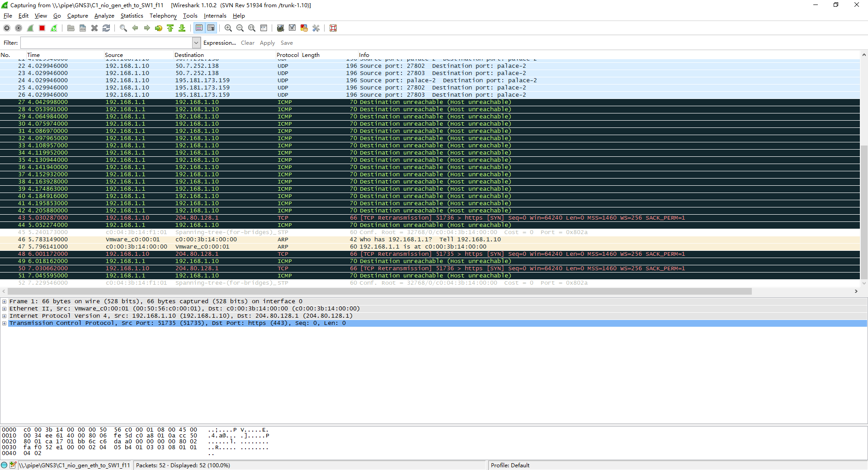Zoom in on packet text
Screen dimensions: 868x470
(x=228, y=28)
